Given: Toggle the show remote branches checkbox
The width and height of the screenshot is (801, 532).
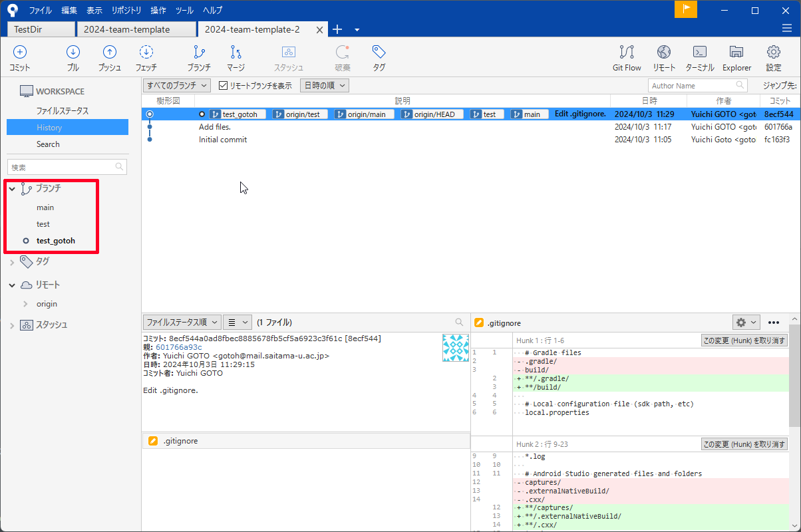Looking at the screenshot, I should coord(224,85).
